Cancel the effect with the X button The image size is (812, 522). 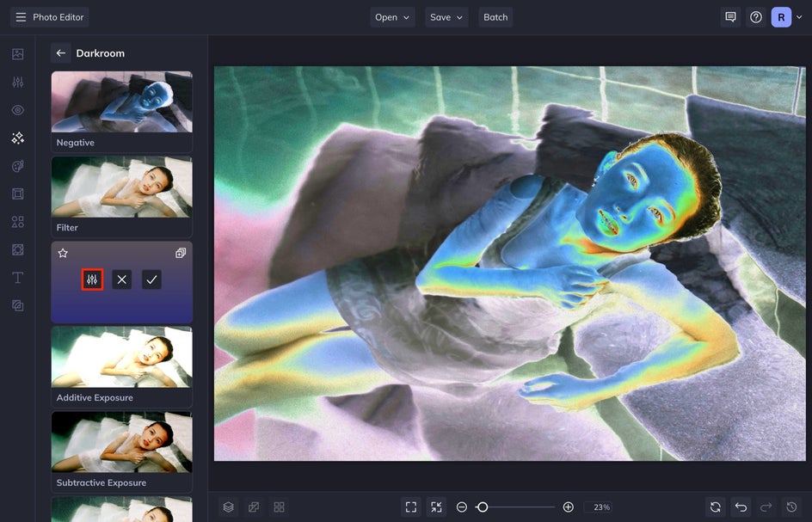(121, 279)
